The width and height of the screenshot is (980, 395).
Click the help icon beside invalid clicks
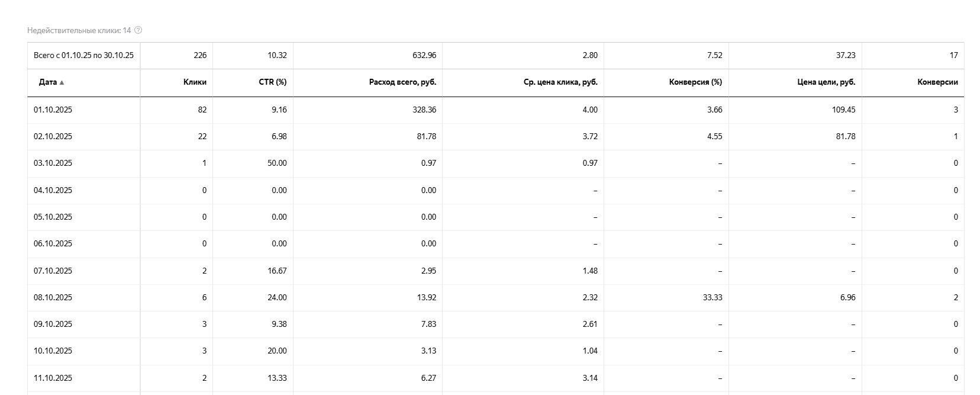click(x=138, y=30)
